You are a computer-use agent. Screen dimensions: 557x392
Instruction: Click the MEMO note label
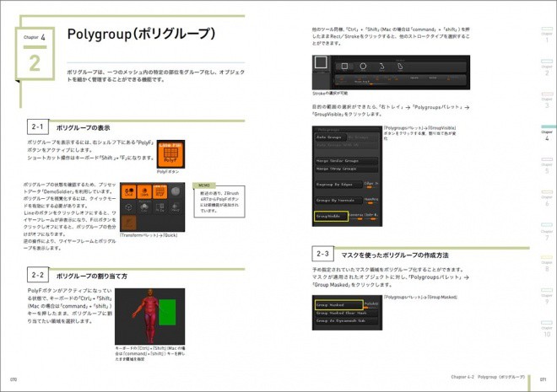[204, 185]
